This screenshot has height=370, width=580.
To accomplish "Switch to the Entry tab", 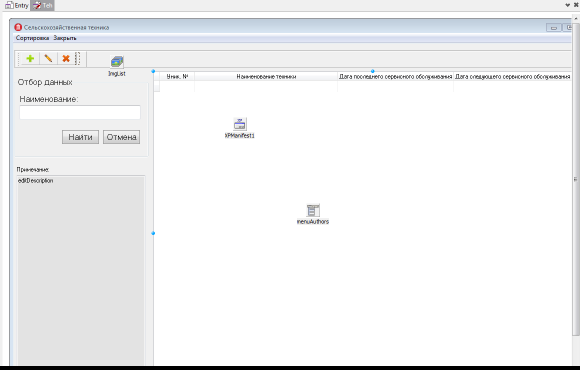I will (17, 6).
